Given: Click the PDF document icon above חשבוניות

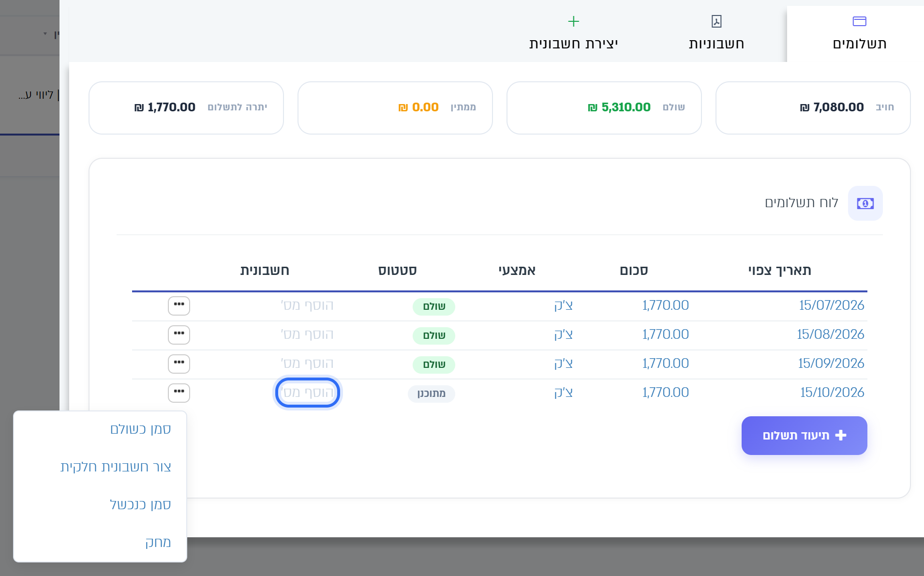Looking at the screenshot, I should [x=716, y=21].
